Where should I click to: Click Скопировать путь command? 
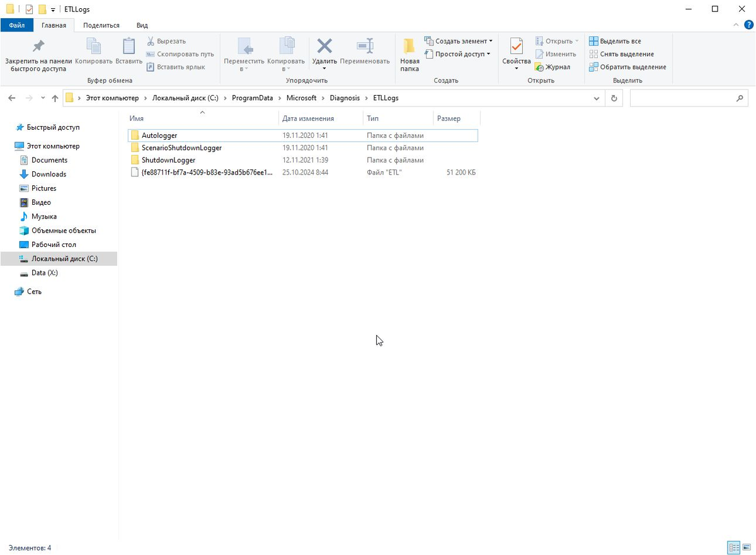pyautogui.click(x=180, y=54)
